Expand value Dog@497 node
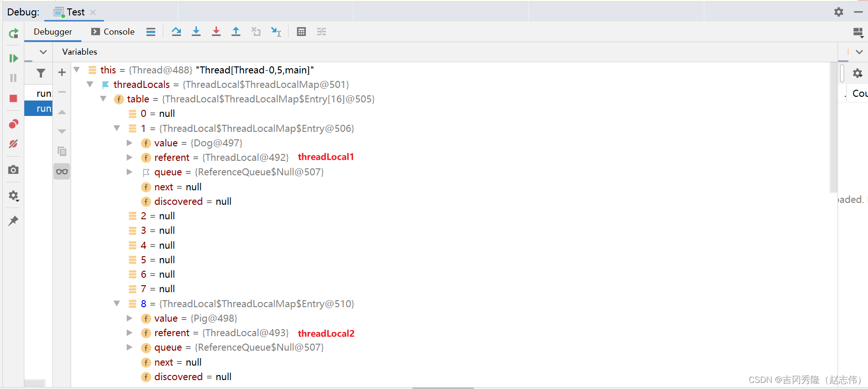 pos(130,143)
